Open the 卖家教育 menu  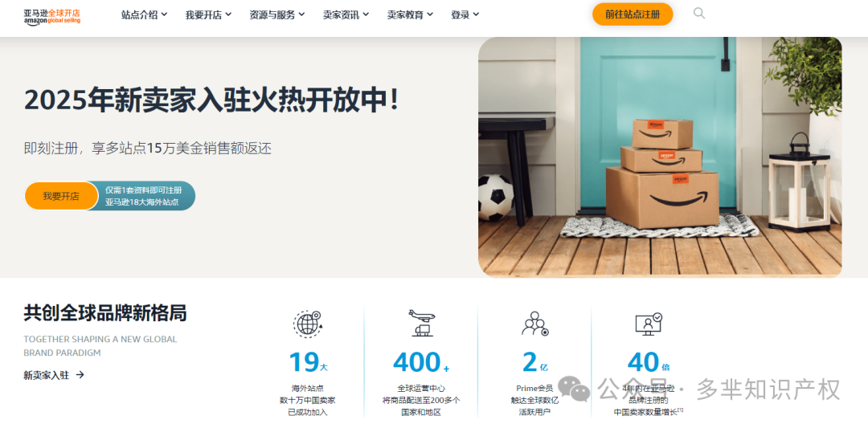pos(410,15)
